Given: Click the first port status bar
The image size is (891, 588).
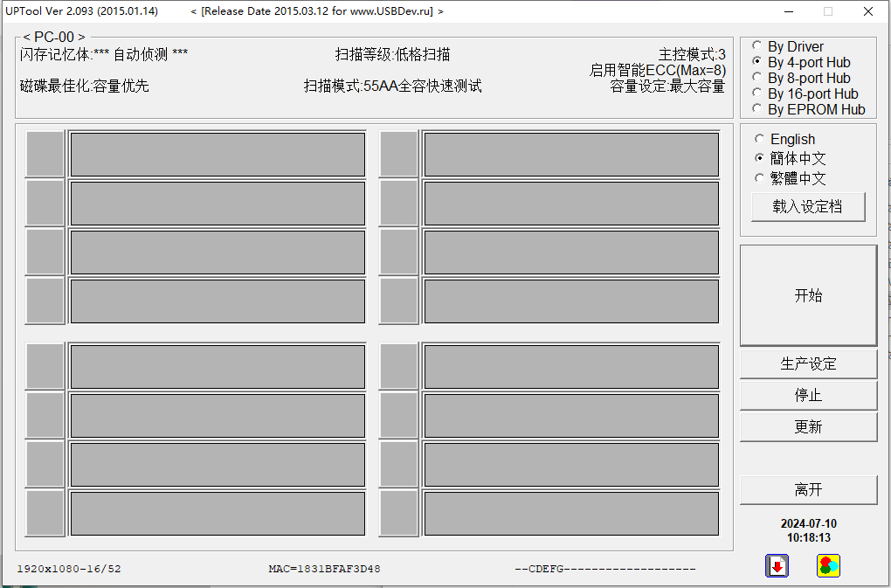Looking at the screenshot, I should pos(217,154).
